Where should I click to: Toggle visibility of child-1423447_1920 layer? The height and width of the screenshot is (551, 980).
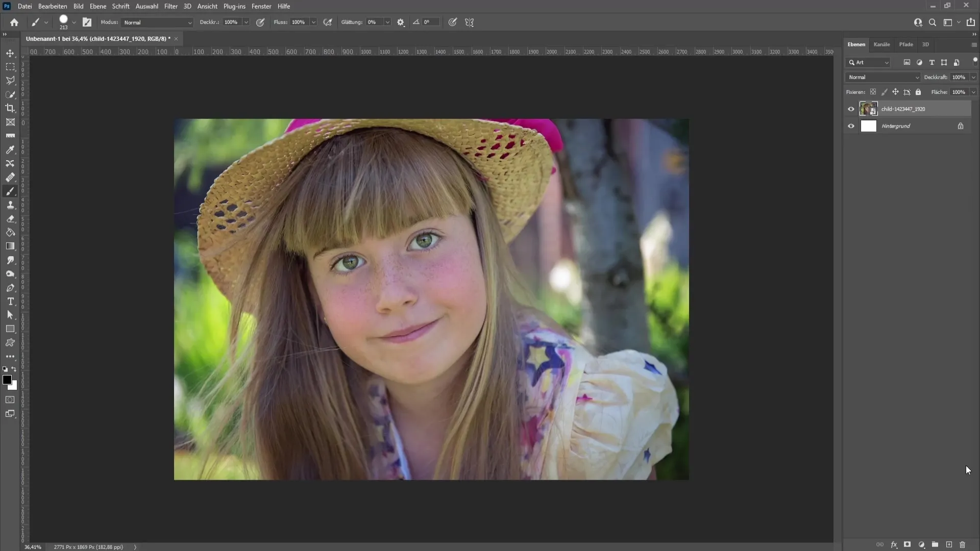(851, 109)
